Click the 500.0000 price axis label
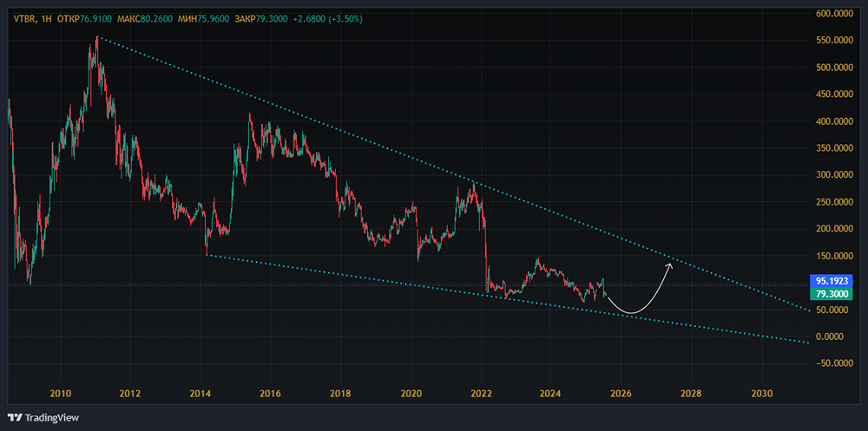Screen dimensions: 868x431 click(x=833, y=68)
